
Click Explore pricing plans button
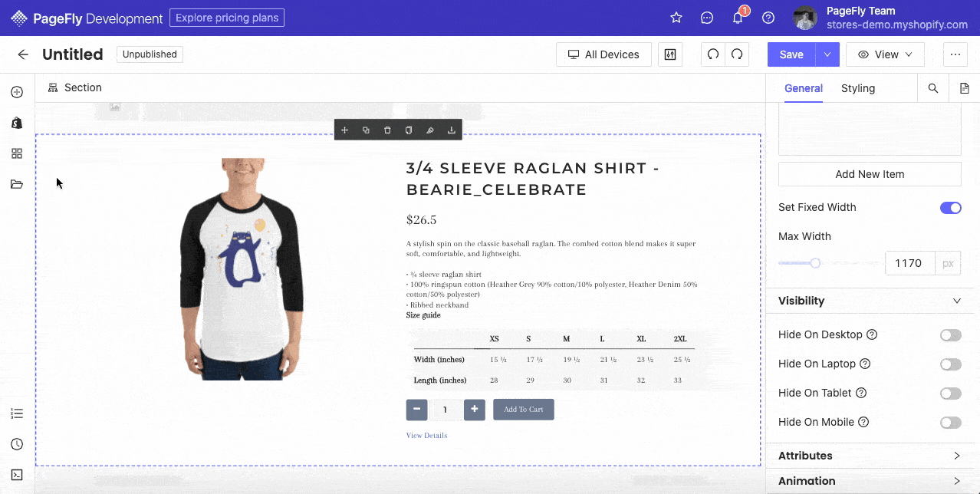tap(227, 18)
